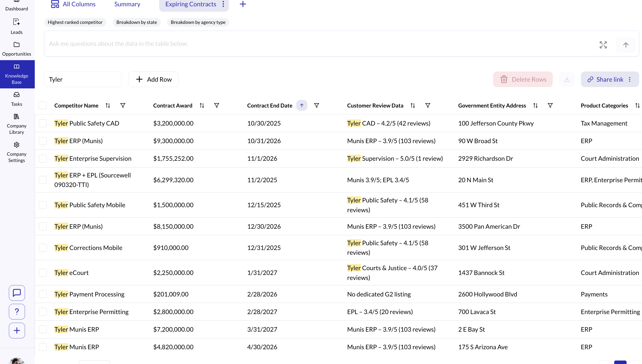
Task: Open the Expiring Contracts tab options menu
Action: pos(223,4)
